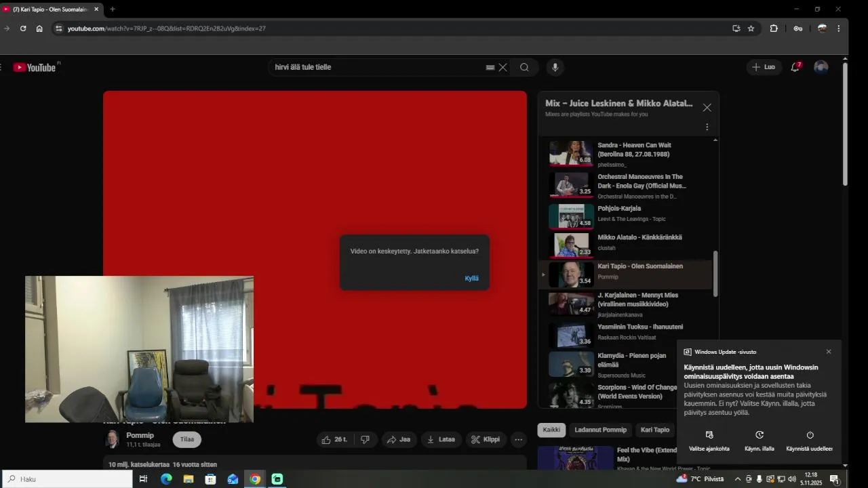Open a new browser tab
Image resolution: width=868 pixels, height=488 pixels.
113,9
